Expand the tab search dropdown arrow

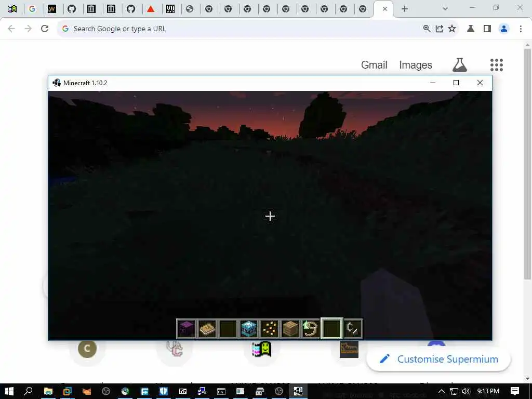pyautogui.click(x=445, y=9)
